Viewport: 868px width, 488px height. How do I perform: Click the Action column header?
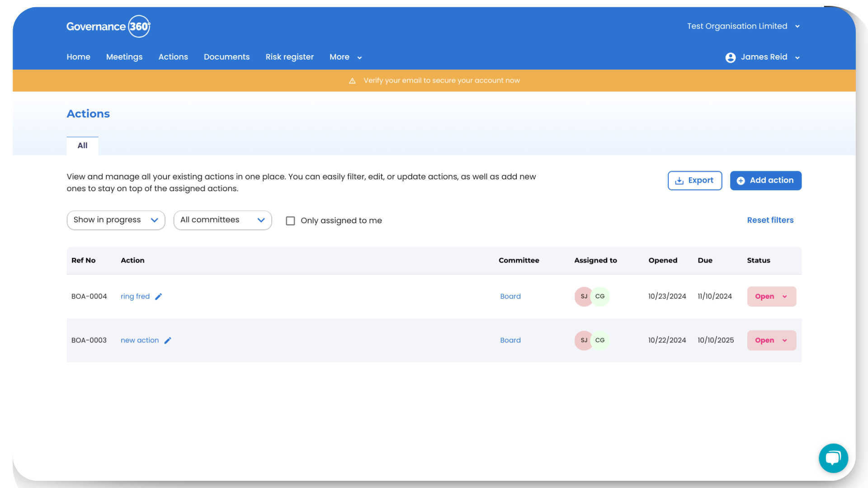pyautogui.click(x=132, y=260)
